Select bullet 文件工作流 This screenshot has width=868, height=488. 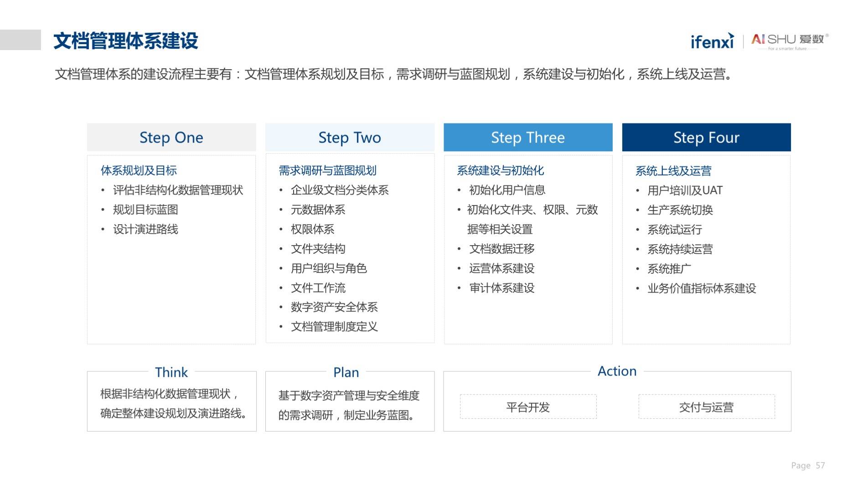[318, 288]
